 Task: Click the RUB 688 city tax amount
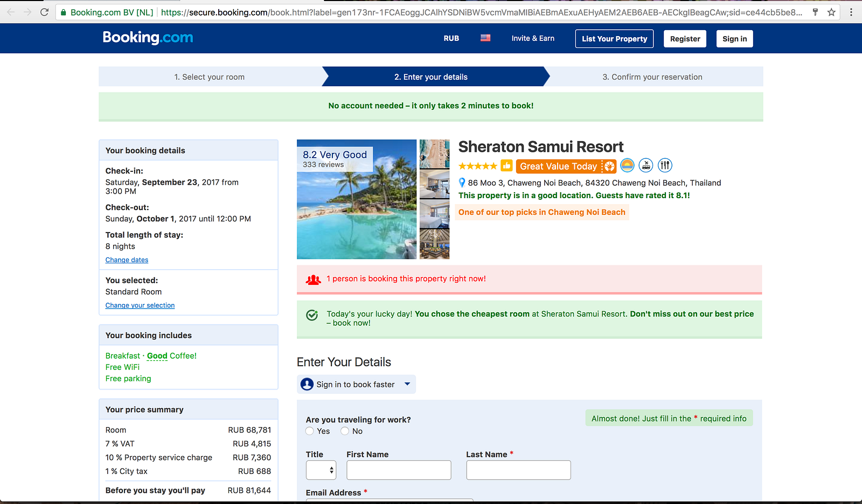point(254,471)
